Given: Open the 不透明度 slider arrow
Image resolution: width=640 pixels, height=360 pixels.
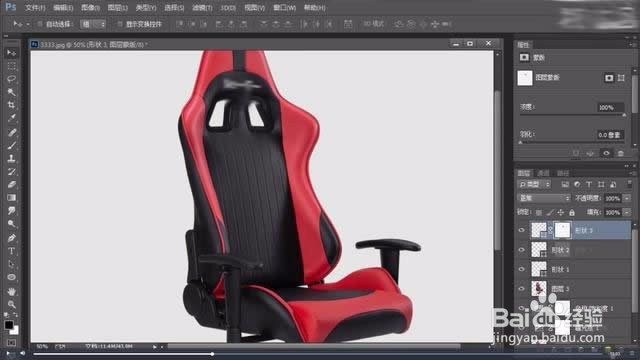Looking at the screenshot, I should click(627, 198).
